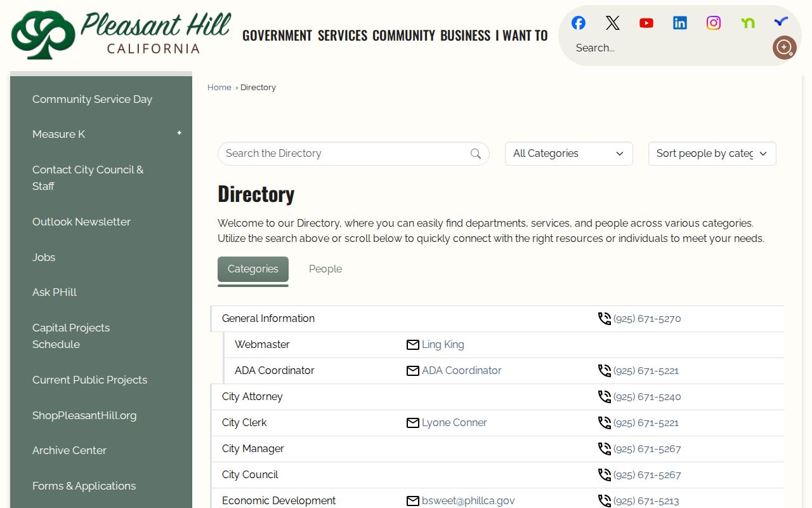The height and width of the screenshot is (508, 812).
Task: Click envelope icon next to Ling King
Action: tap(413, 345)
